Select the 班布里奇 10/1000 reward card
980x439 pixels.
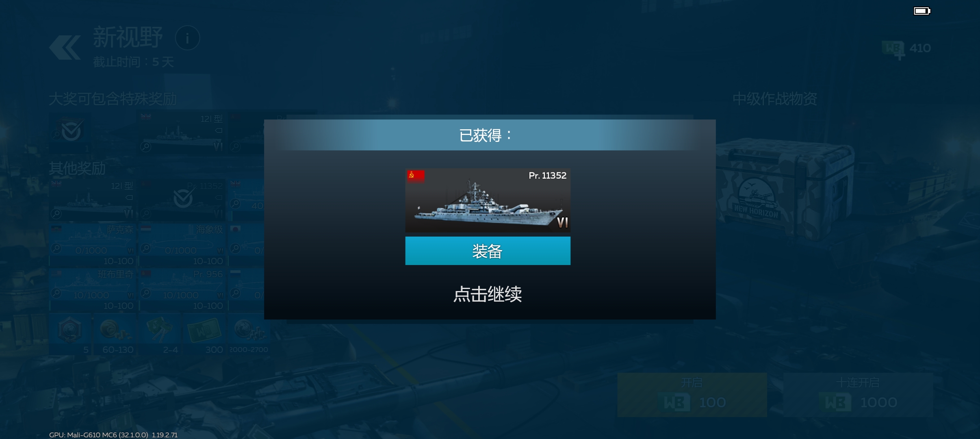[93, 289]
